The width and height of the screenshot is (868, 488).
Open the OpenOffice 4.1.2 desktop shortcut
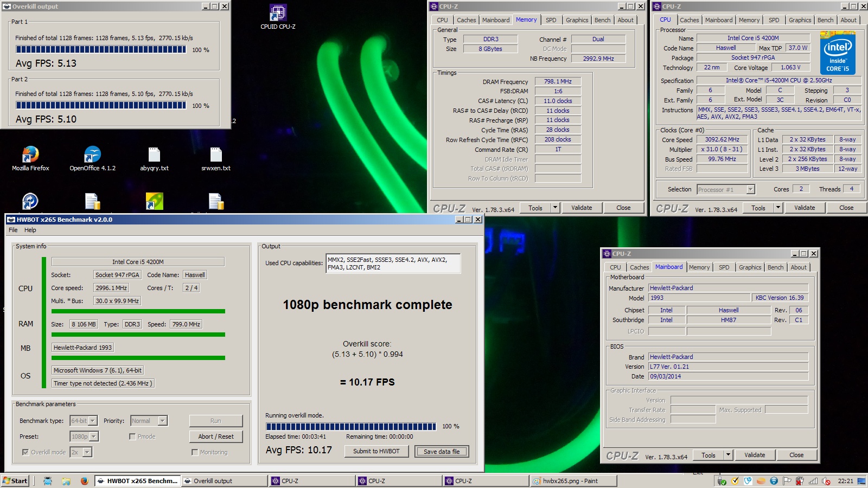92,158
